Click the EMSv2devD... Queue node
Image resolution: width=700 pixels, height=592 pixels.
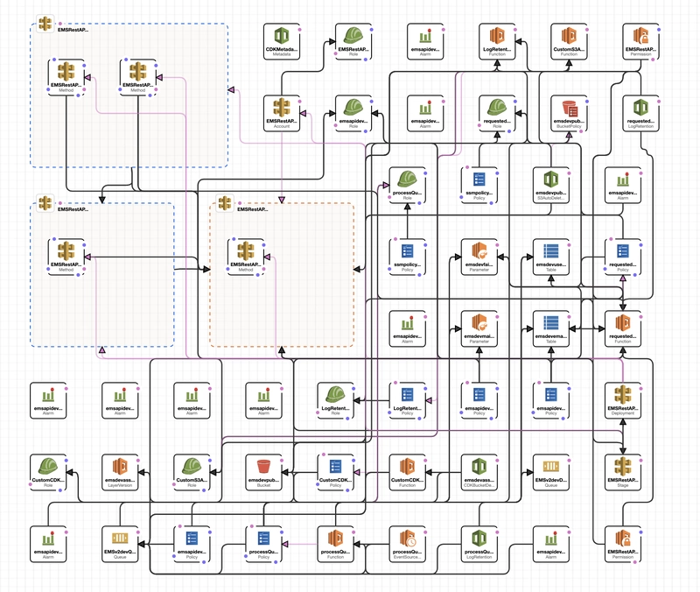point(551,473)
